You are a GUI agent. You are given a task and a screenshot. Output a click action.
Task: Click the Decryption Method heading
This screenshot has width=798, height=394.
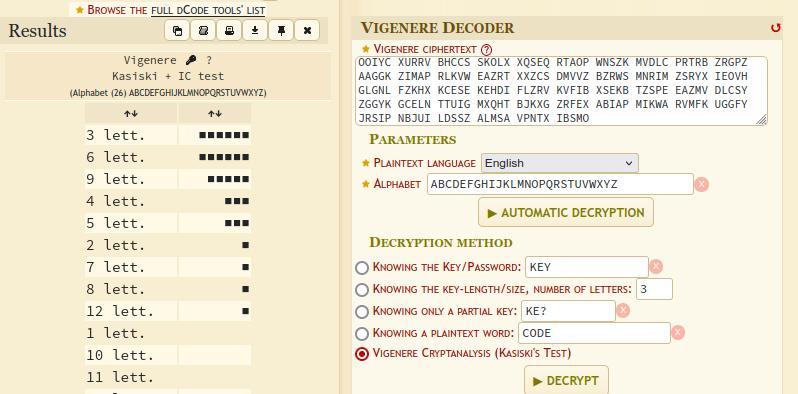441,242
